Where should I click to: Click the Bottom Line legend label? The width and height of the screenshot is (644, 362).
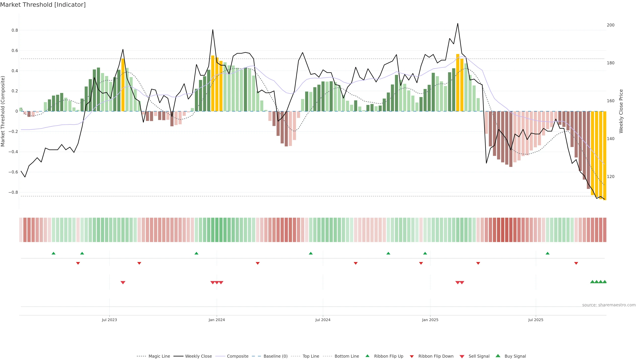pyautogui.click(x=346, y=356)
